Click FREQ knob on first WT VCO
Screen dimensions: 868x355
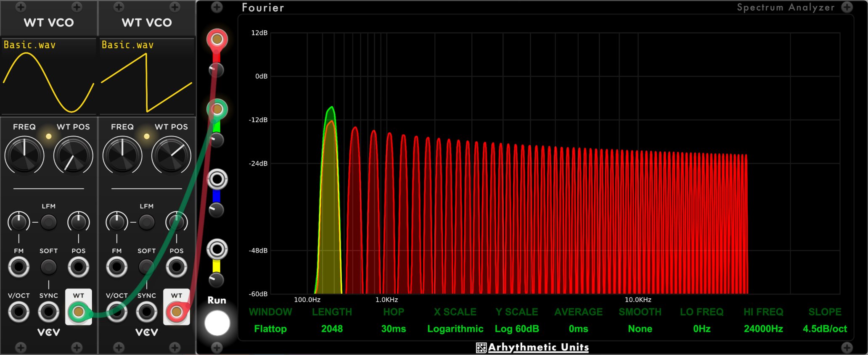pos(24,155)
